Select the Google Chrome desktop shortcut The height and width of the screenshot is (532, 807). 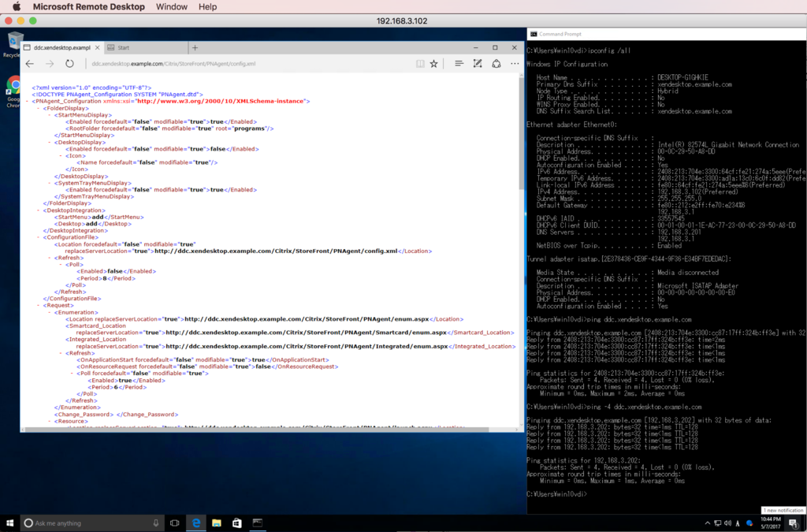click(x=13, y=92)
